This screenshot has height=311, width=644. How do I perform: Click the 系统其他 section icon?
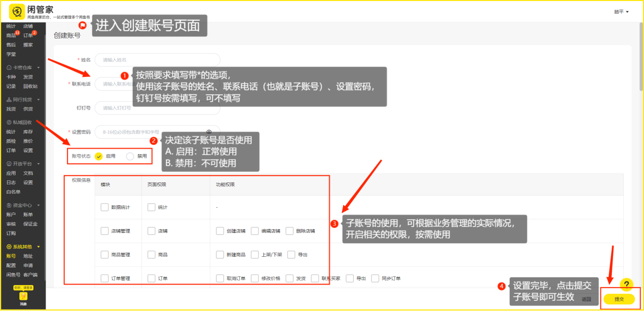(9, 247)
